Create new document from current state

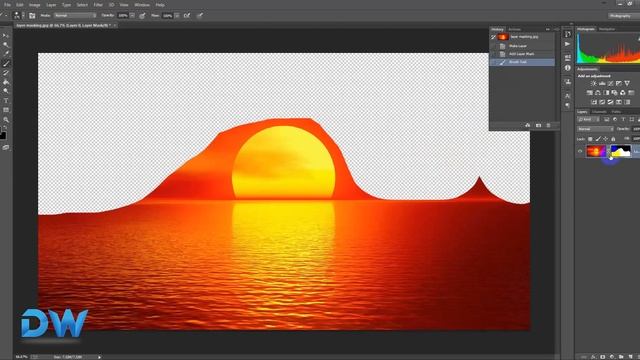pos(528,125)
